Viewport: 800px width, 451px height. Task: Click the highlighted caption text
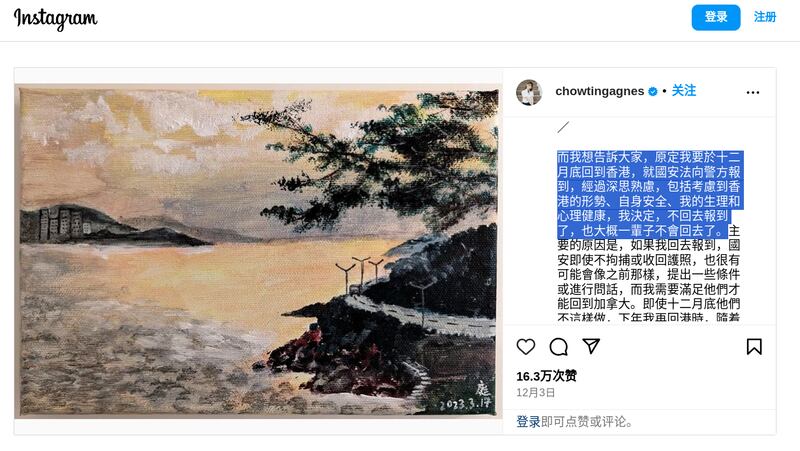pyautogui.click(x=649, y=194)
